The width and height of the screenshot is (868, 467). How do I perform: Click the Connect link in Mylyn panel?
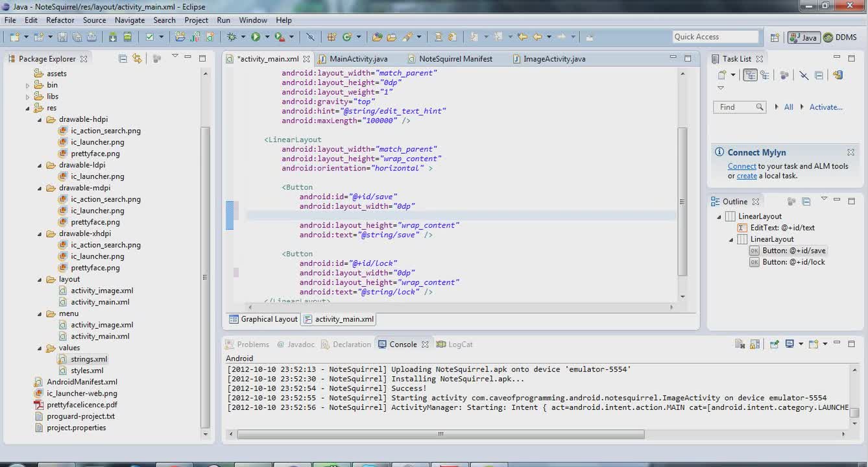coord(741,166)
